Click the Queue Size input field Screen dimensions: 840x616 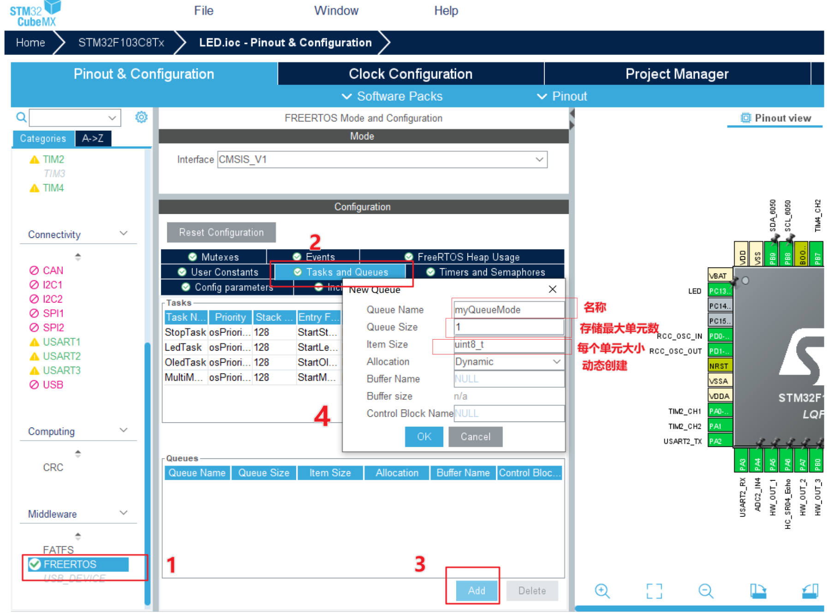(509, 327)
